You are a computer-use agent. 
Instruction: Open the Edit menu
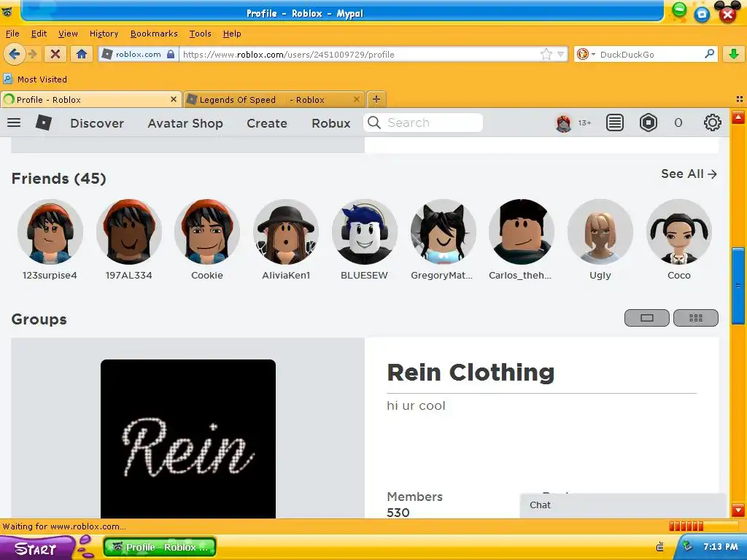tap(39, 34)
